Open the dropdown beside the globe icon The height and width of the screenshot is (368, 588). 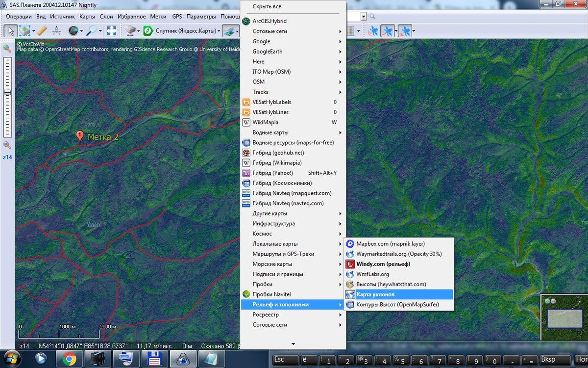pyautogui.click(x=81, y=31)
